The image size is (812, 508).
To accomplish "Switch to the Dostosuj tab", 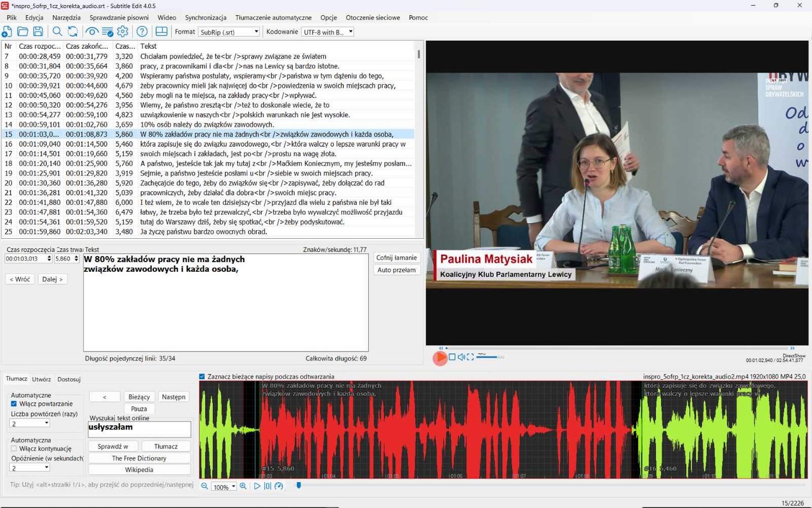I will 69,379.
